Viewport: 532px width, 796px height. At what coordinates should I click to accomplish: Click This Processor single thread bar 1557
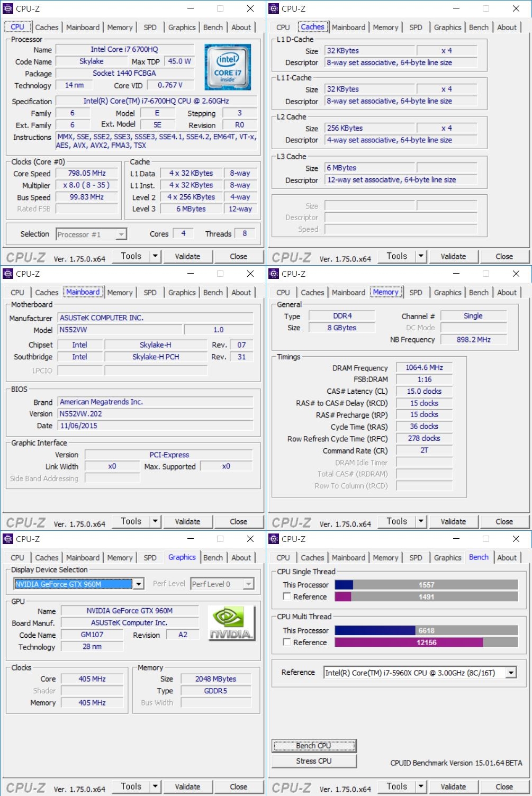(x=426, y=585)
